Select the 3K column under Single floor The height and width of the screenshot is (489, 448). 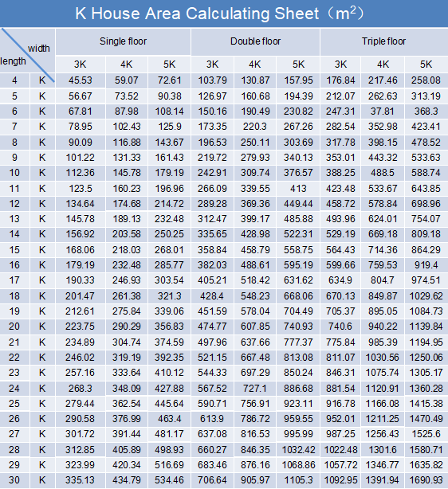tap(81, 65)
